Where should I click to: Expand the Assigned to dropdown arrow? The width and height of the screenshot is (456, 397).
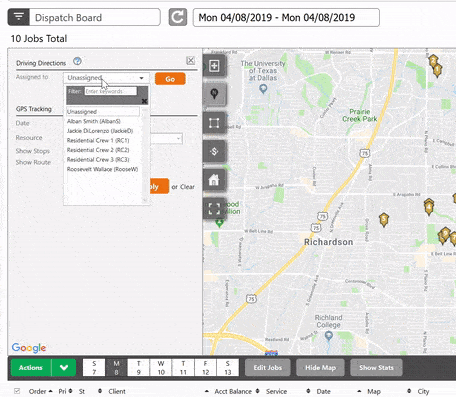[x=141, y=78]
